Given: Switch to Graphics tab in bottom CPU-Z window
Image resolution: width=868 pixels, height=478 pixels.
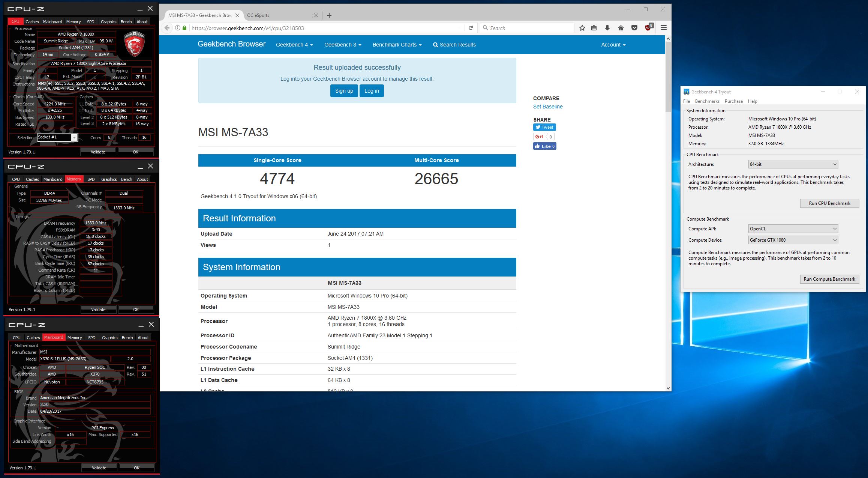Looking at the screenshot, I should (110, 338).
